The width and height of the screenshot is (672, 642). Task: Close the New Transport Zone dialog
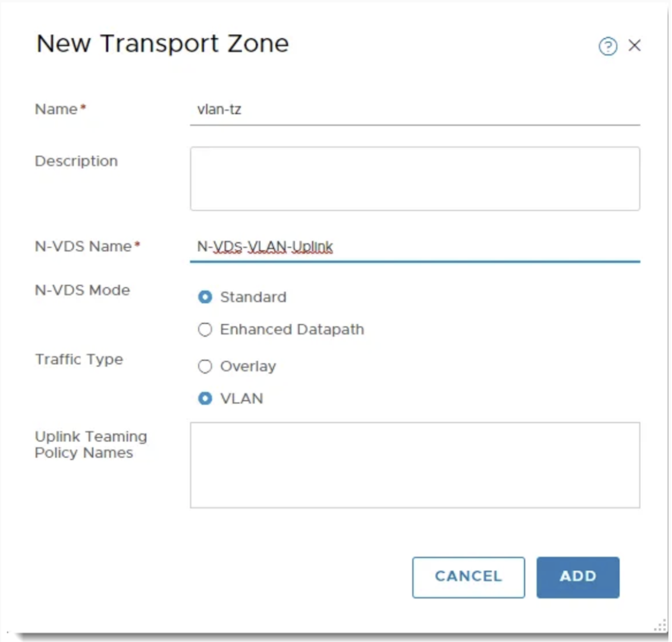[635, 45]
